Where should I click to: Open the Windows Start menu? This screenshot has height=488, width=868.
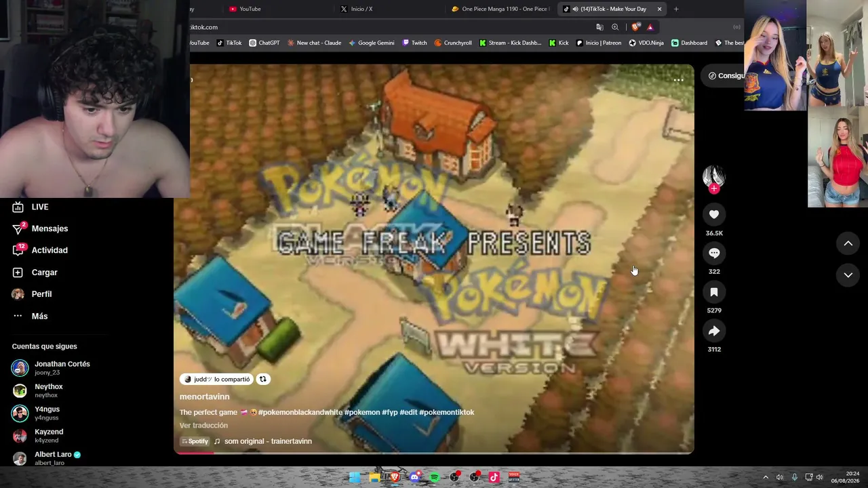tap(355, 477)
